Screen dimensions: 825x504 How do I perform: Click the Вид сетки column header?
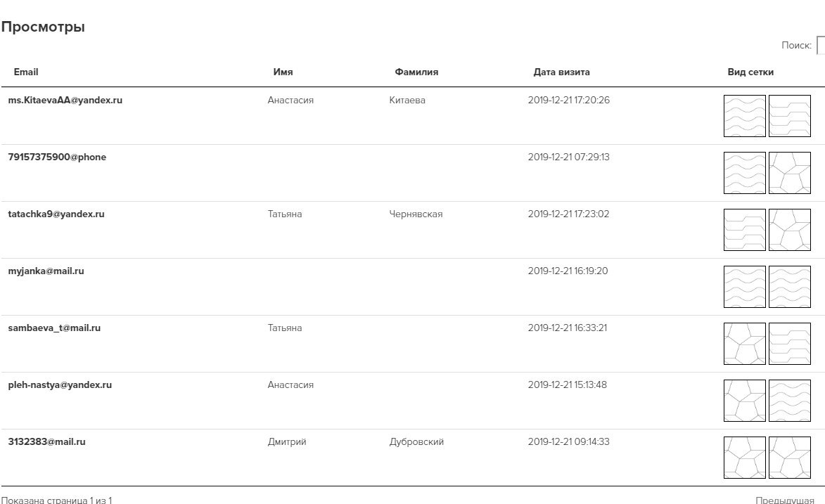(x=750, y=72)
